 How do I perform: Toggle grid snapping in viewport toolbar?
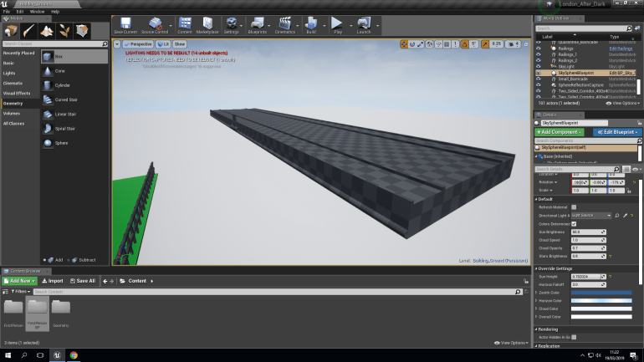point(447,44)
